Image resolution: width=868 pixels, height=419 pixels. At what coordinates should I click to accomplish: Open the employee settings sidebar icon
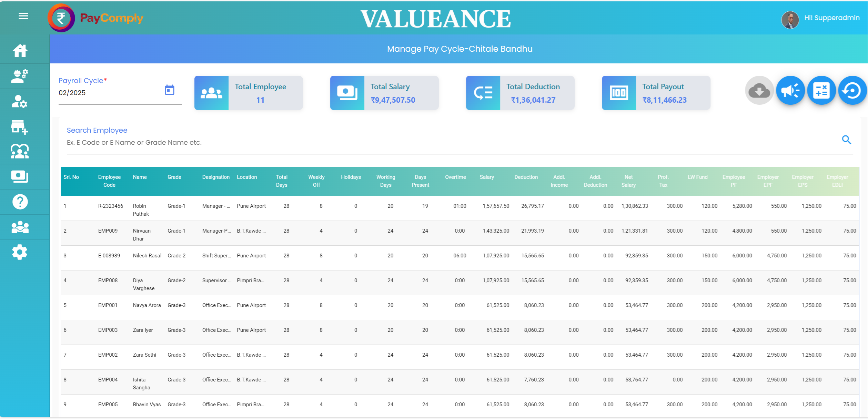[x=20, y=102]
